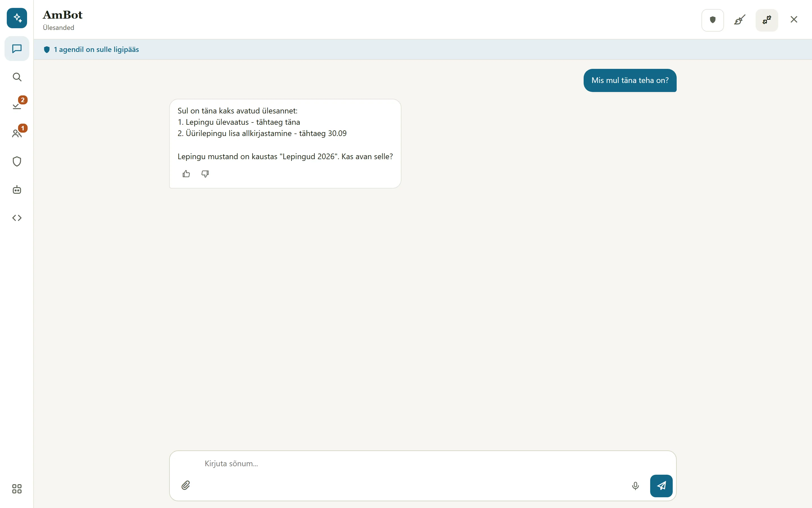The height and width of the screenshot is (508, 812).
Task: Click the paperclip attach file icon
Action: pyautogui.click(x=186, y=485)
